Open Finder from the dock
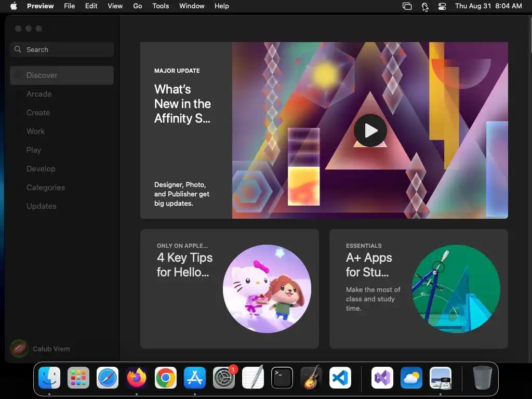The width and height of the screenshot is (532, 399). click(x=49, y=378)
